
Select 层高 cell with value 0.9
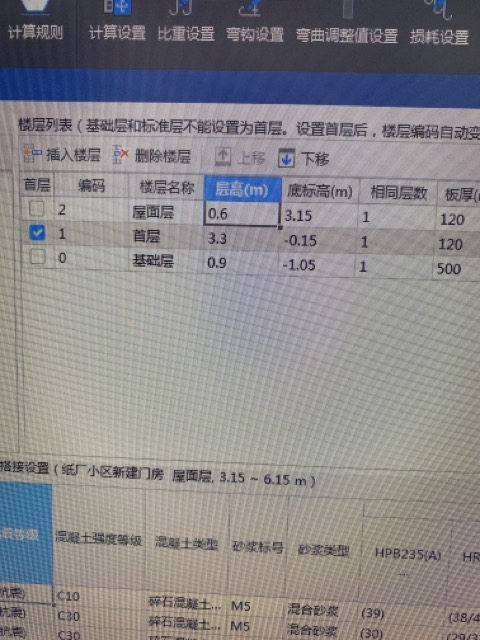coord(240,262)
